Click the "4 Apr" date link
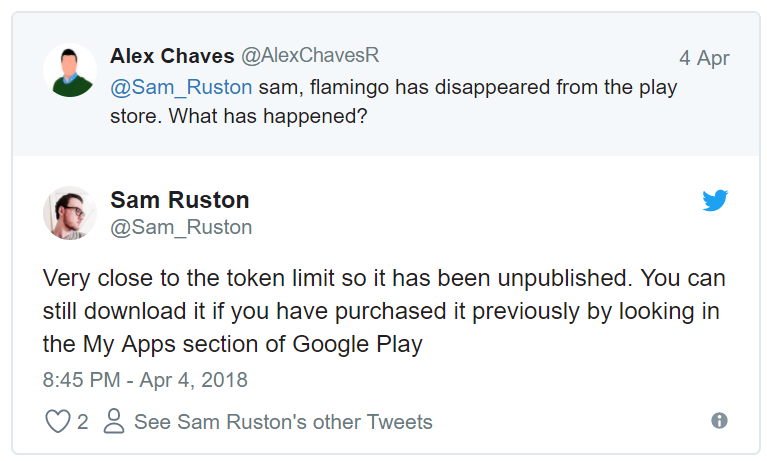Image resolution: width=767 pixels, height=461 pixels. point(704,57)
